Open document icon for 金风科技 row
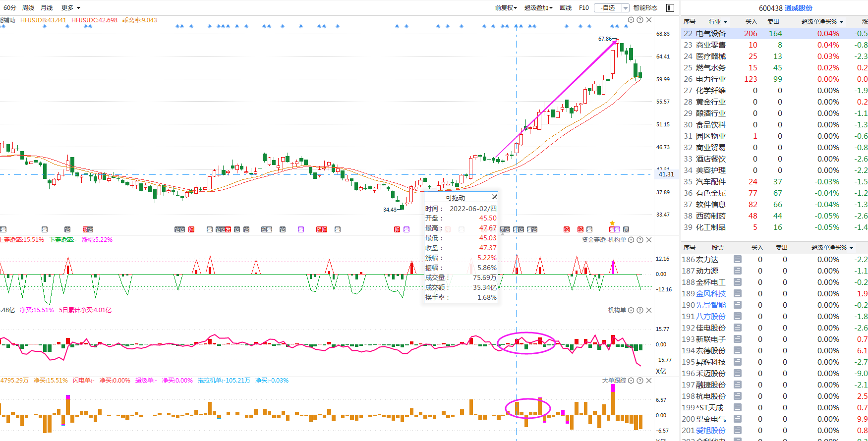 coord(738,293)
